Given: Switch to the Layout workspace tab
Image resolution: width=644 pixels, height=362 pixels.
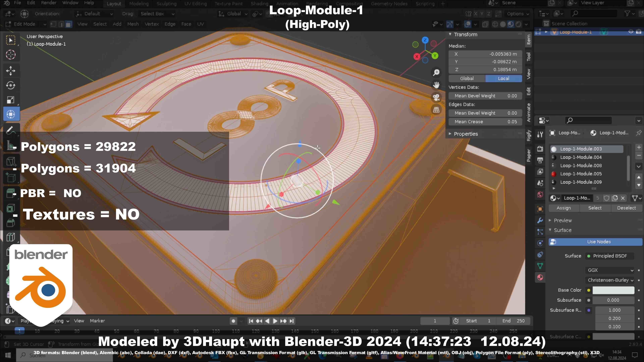Looking at the screenshot, I should [x=114, y=4].
